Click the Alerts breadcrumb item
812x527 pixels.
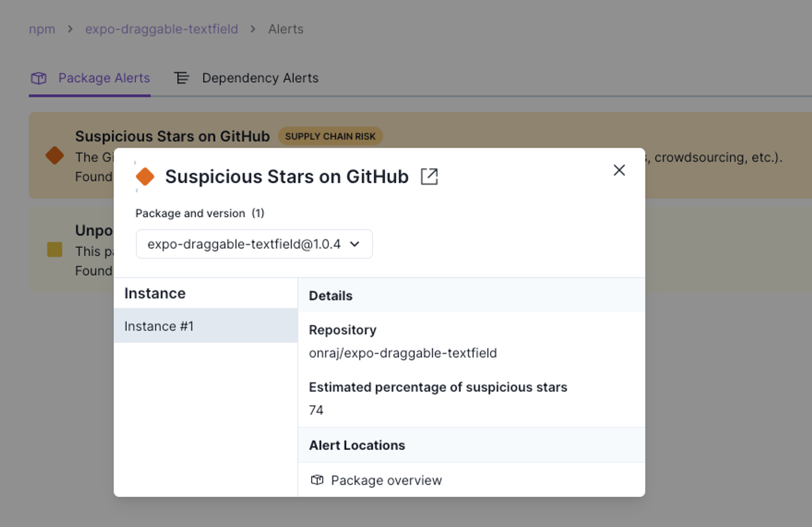tap(286, 29)
